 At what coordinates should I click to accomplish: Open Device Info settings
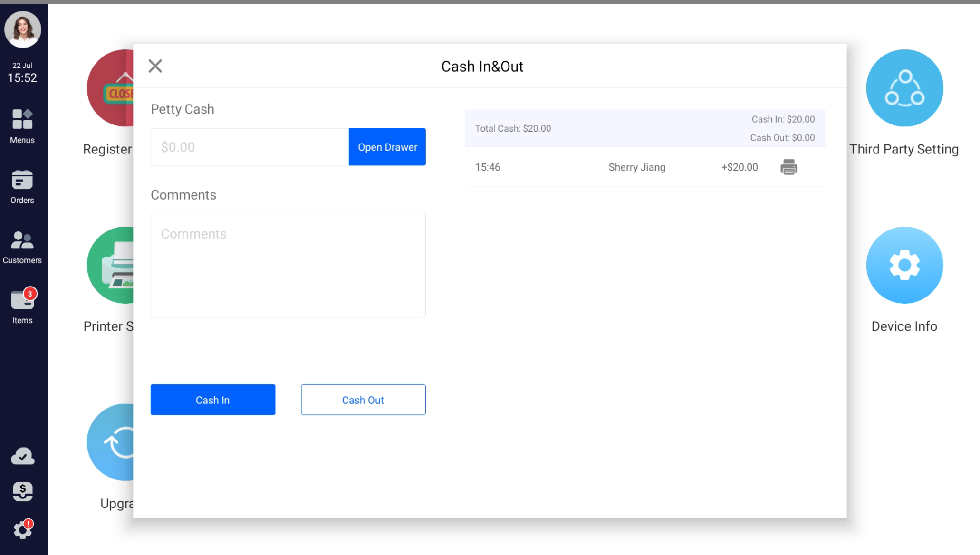(904, 265)
